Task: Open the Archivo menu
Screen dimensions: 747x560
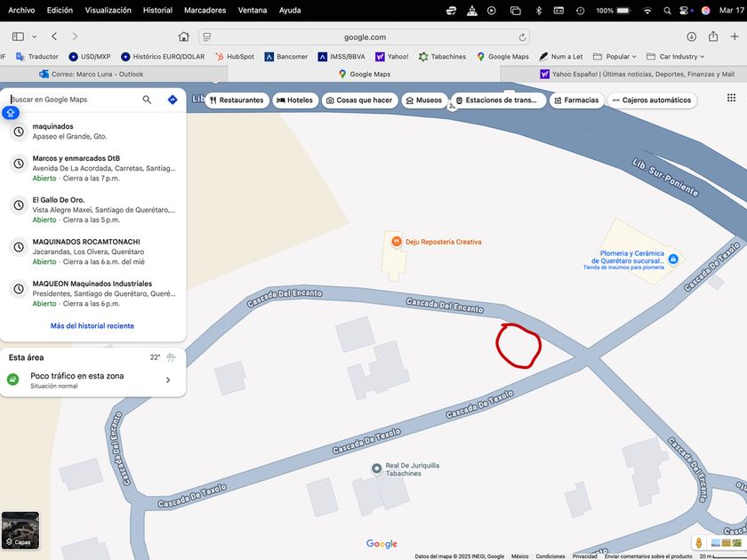Action: click(21, 10)
